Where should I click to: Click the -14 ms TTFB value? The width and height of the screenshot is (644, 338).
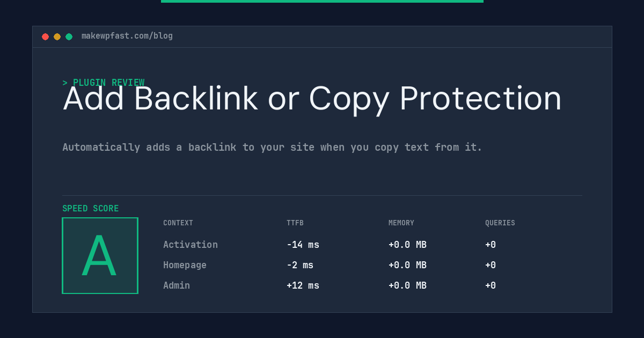tap(303, 245)
